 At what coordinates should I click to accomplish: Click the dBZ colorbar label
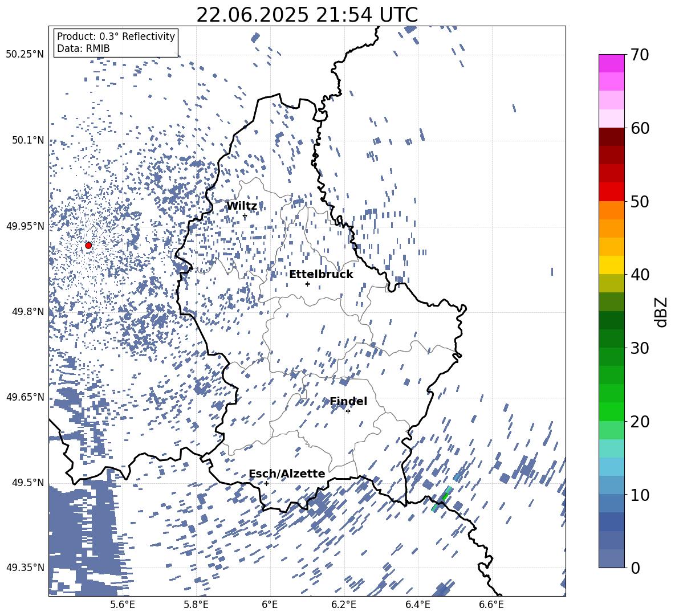(x=661, y=312)
